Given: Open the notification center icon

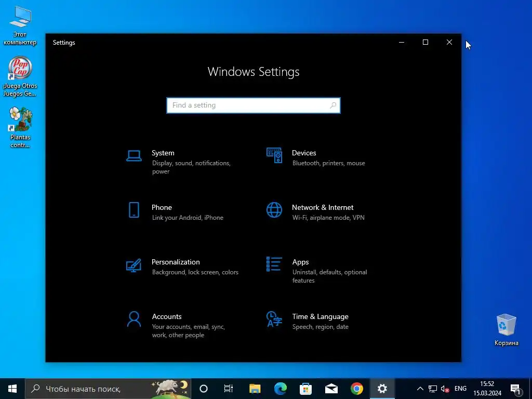Looking at the screenshot, I should click(x=516, y=389).
